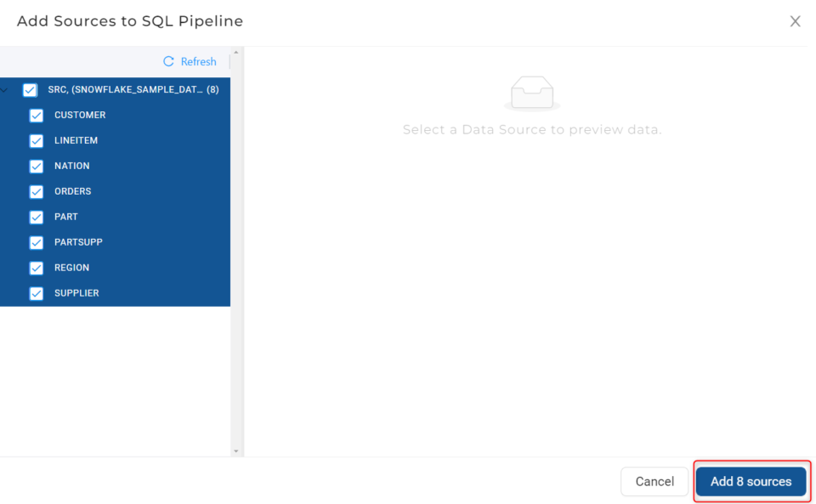This screenshot has height=504, width=816.
Task: Uncheck the SUPPLIER table
Action: (36, 293)
